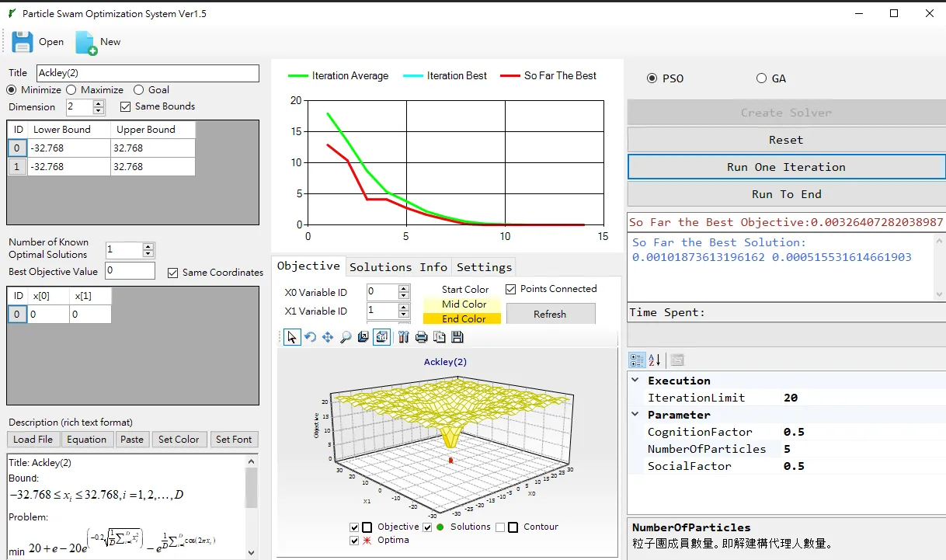Image resolution: width=946 pixels, height=560 pixels.
Task: Click the Property Pages icon in property grid
Action: [x=676, y=360]
